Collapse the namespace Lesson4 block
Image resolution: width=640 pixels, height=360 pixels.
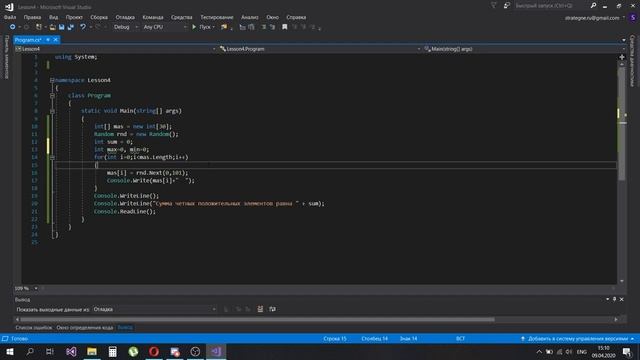pos(52,80)
